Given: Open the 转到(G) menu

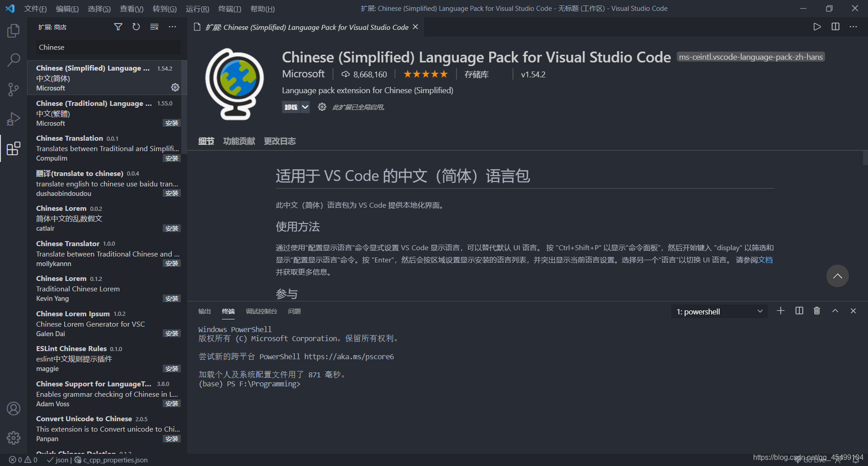Looking at the screenshot, I should point(165,9).
